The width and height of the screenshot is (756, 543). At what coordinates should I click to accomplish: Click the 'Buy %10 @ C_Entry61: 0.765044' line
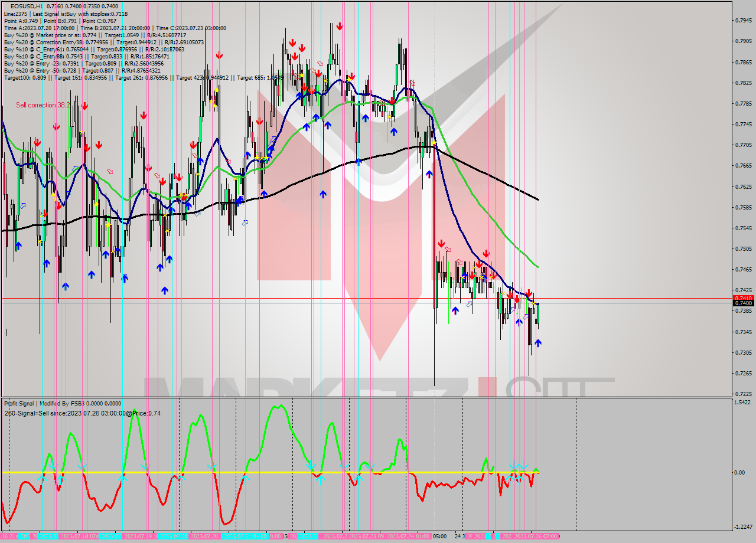94,49
